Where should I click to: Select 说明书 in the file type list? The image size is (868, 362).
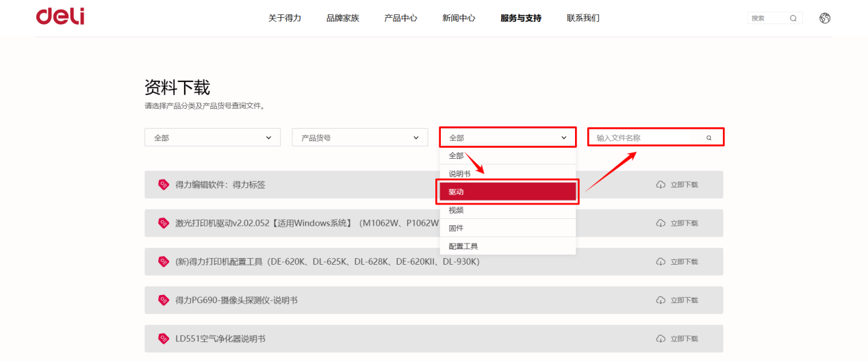pos(508,174)
